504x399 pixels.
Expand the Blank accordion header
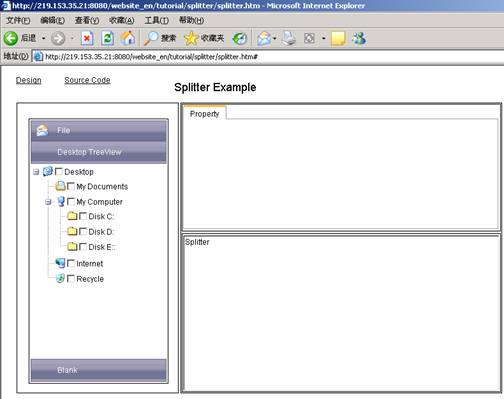[x=99, y=370]
